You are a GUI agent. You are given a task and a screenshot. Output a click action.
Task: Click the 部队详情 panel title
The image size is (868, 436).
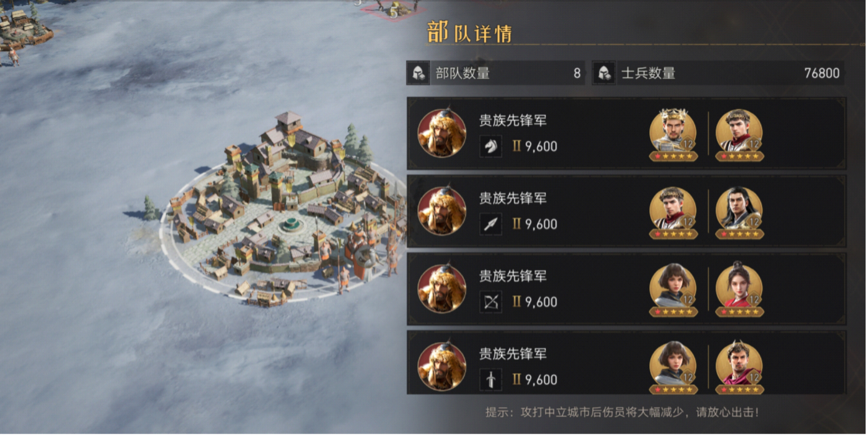(470, 31)
